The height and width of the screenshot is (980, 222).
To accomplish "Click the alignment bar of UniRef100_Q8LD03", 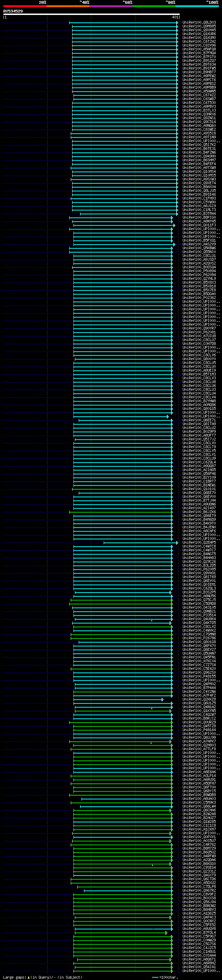I will coord(124,23).
